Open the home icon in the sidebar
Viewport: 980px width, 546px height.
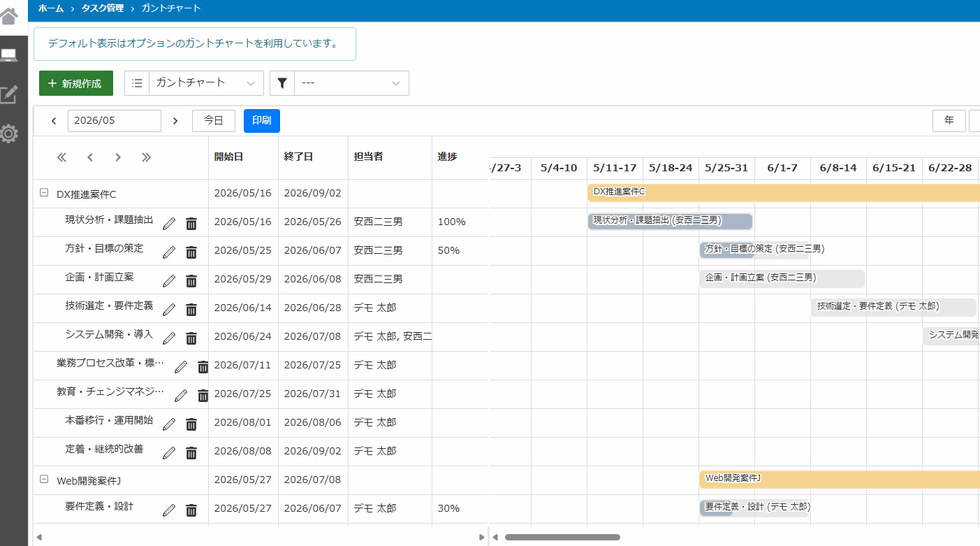tap(8, 15)
